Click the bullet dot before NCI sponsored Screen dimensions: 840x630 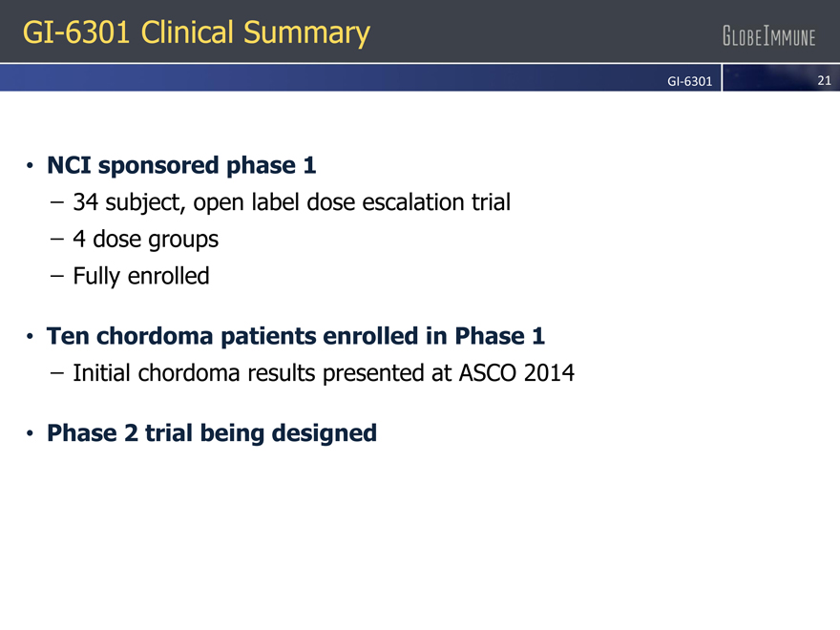31,167
